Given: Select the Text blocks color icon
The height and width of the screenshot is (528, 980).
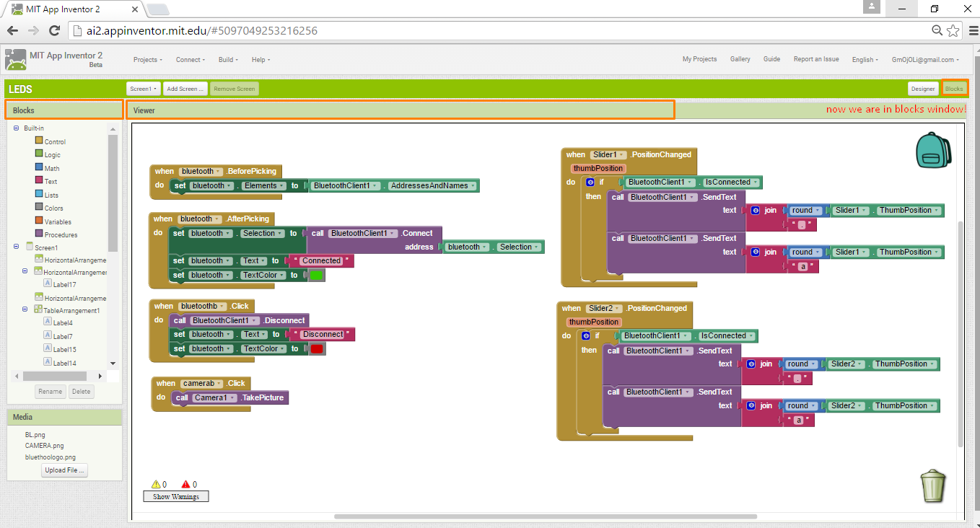Looking at the screenshot, I should pos(38,181).
